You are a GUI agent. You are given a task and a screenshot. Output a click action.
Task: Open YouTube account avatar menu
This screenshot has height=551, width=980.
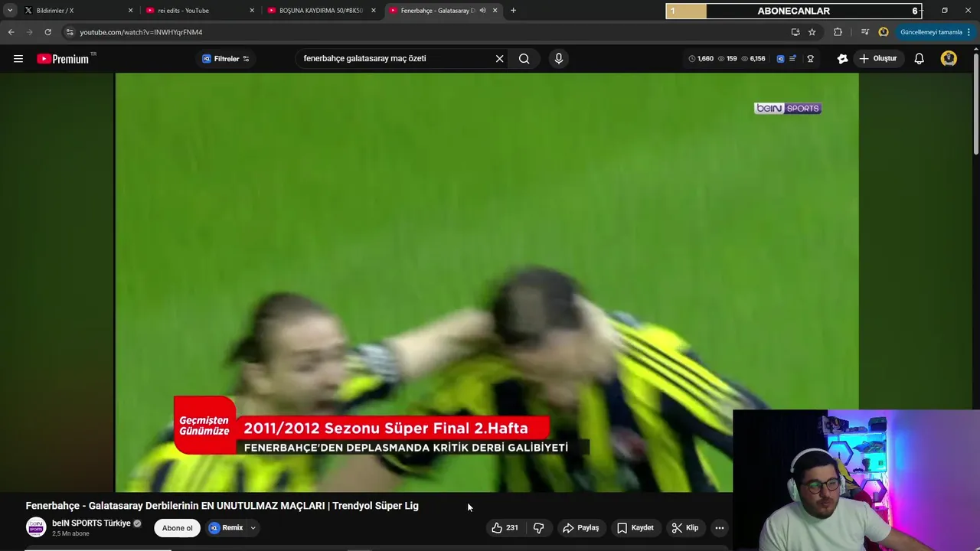(949, 59)
